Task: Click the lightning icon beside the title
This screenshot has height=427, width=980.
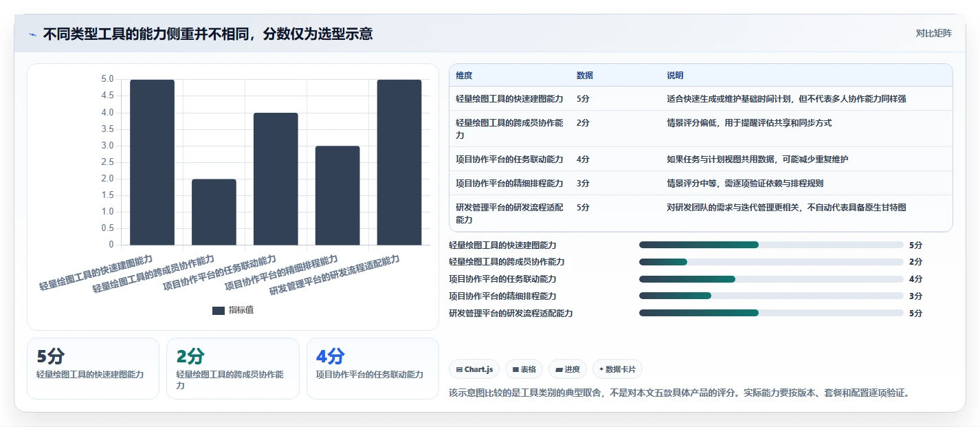Action: (x=33, y=34)
